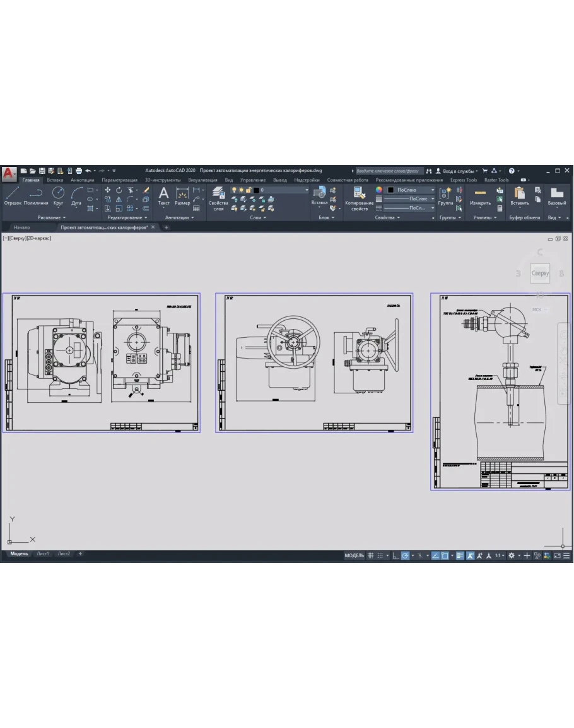Click the Вход в службы sign-in button

[x=457, y=170]
